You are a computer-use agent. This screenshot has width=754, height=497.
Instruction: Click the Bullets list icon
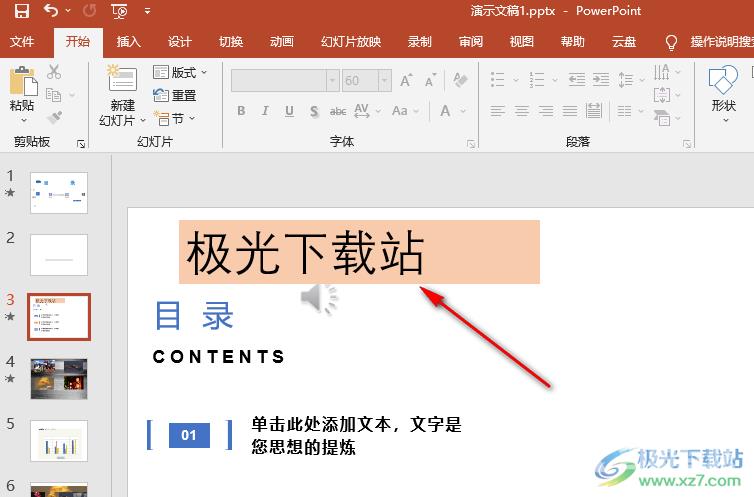coord(497,80)
